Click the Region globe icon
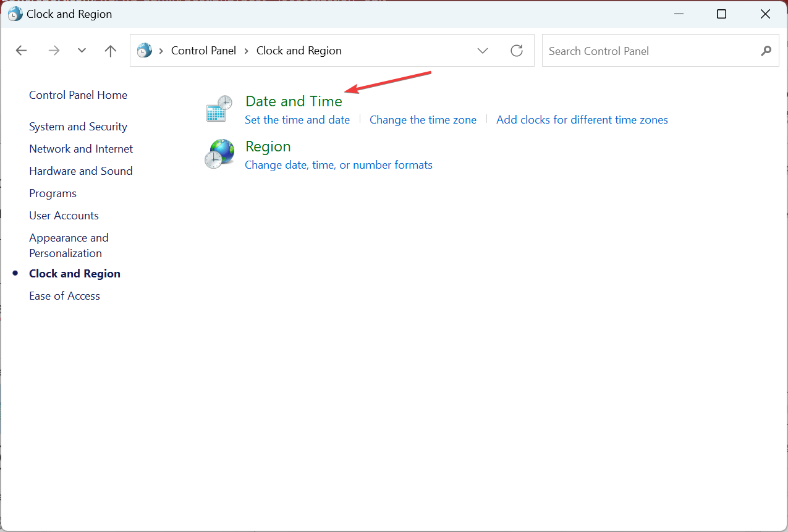This screenshot has width=788, height=532. [219, 153]
